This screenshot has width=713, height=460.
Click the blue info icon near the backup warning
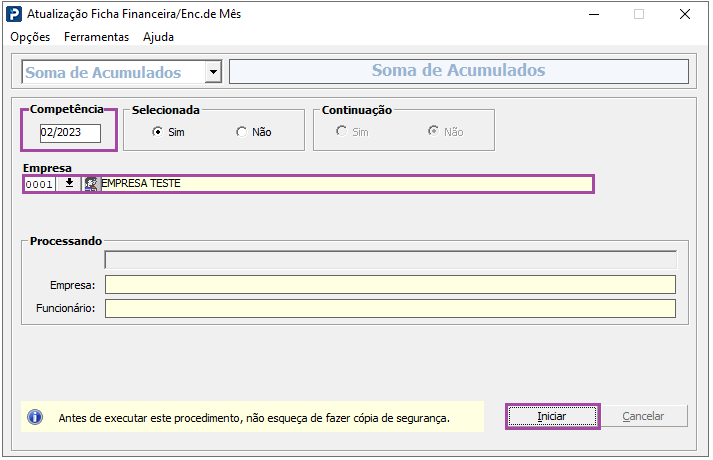[35, 417]
